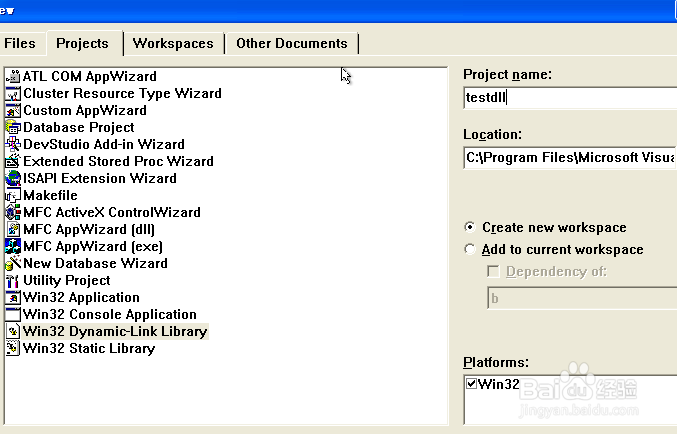Open the Workspaces tab
This screenshot has width=677, height=434.
(x=173, y=43)
